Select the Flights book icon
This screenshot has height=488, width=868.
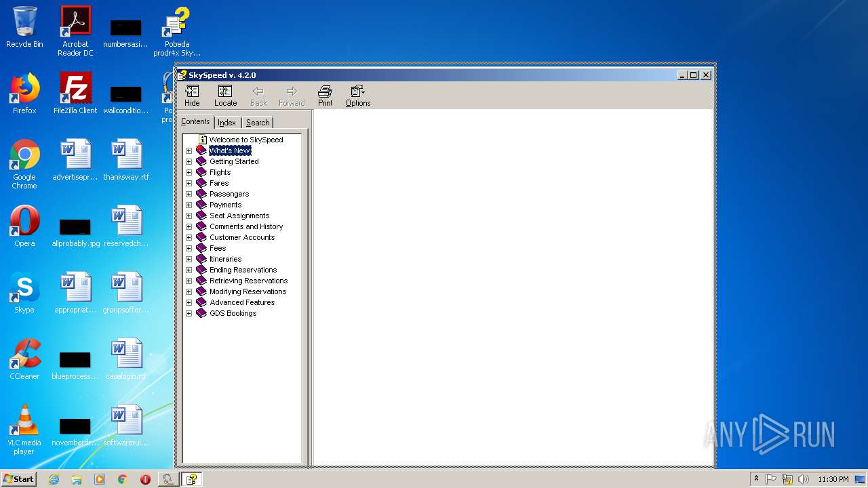[x=201, y=172]
